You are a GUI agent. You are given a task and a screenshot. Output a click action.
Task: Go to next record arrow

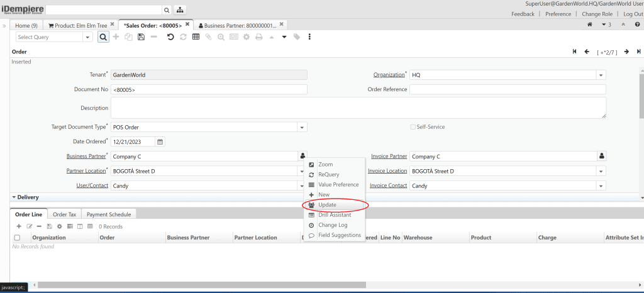(626, 52)
